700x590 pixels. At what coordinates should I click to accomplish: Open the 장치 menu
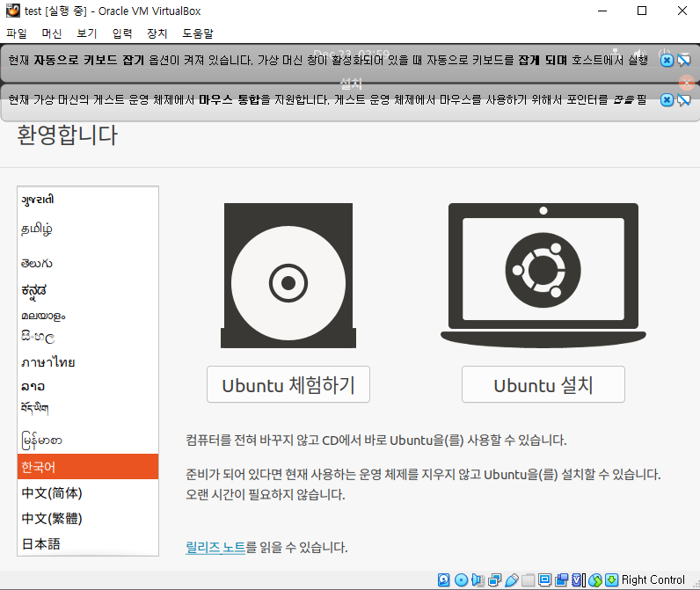pos(157,33)
